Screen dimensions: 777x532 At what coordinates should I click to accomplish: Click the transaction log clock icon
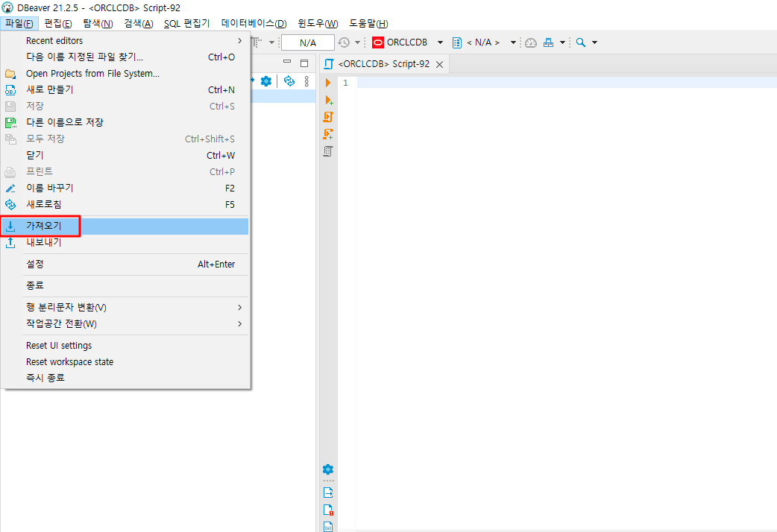click(344, 42)
